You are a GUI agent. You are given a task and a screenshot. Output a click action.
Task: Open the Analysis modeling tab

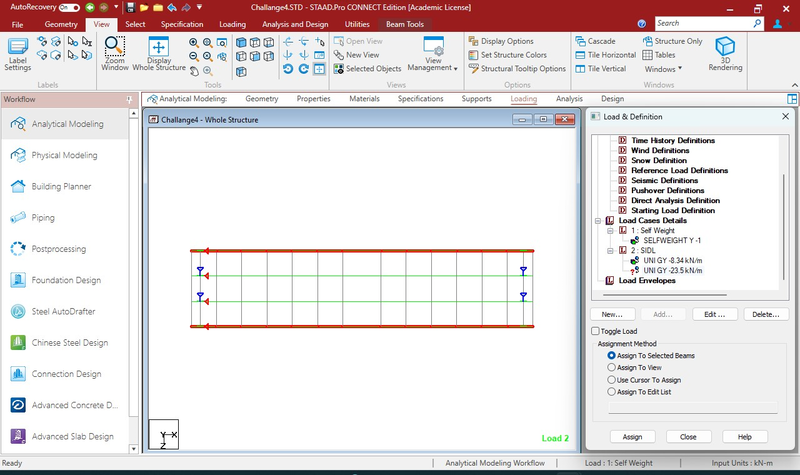point(569,99)
